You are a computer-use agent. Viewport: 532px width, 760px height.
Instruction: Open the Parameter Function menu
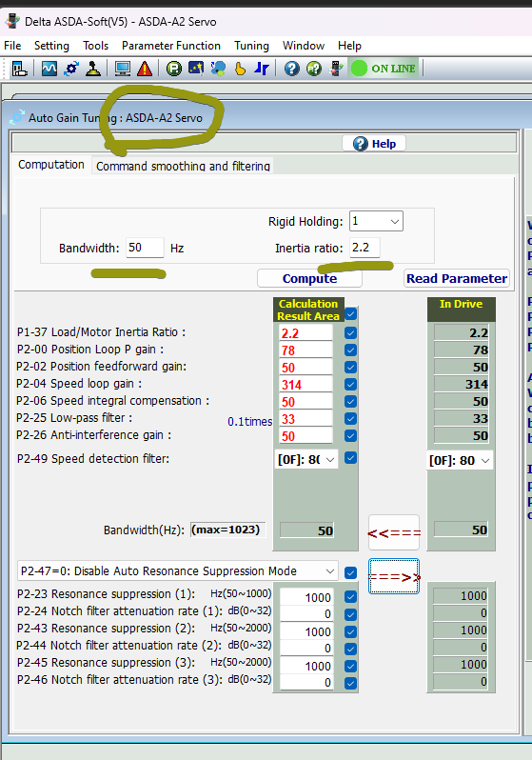[171, 46]
